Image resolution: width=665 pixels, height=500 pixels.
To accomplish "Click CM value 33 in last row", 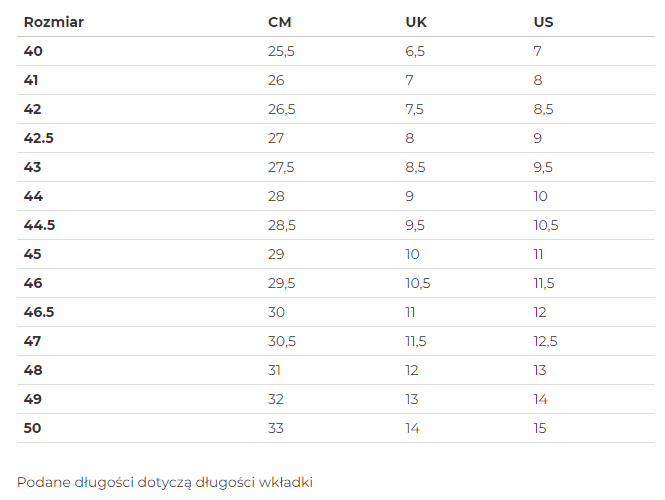I will [x=276, y=428].
